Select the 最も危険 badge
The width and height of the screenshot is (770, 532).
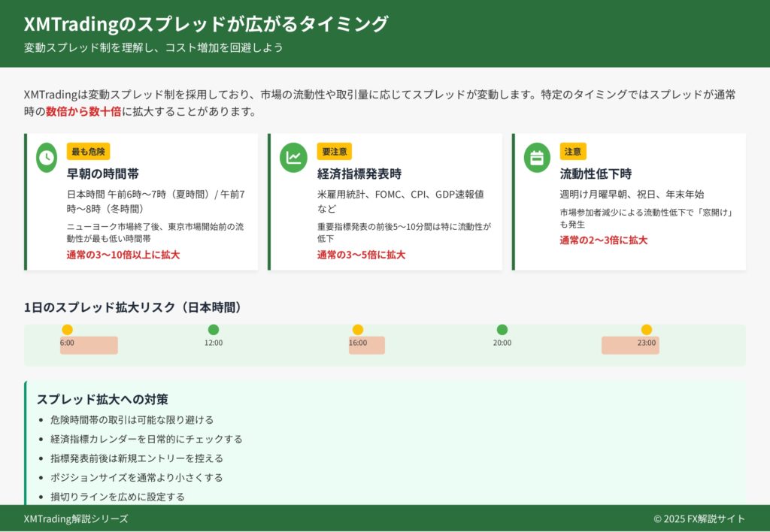88,152
